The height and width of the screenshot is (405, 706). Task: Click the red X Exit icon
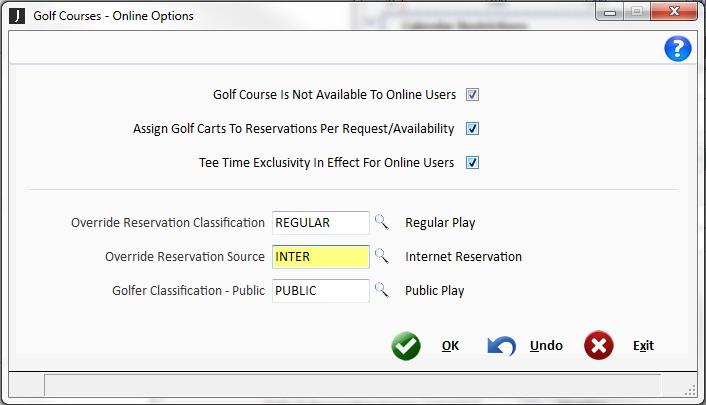point(598,346)
